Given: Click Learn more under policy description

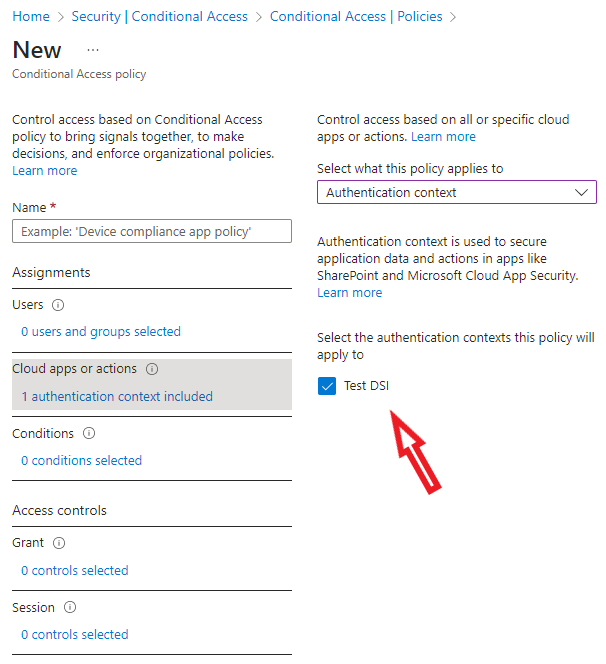Looking at the screenshot, I should coord(44,171).
